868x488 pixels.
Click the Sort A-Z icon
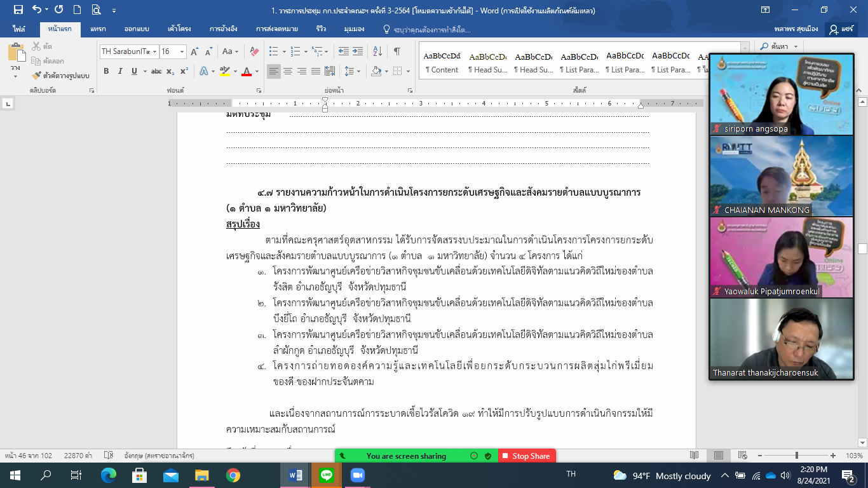point(377,51)
